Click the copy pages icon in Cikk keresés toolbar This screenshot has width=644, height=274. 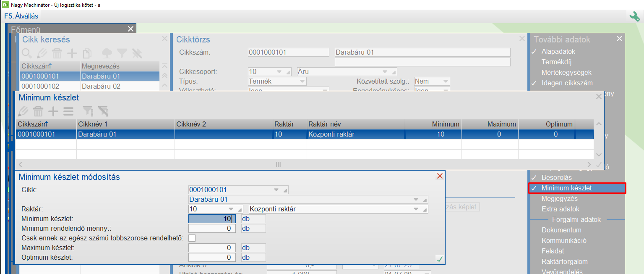pyautogui.click(x=87, y=53)
